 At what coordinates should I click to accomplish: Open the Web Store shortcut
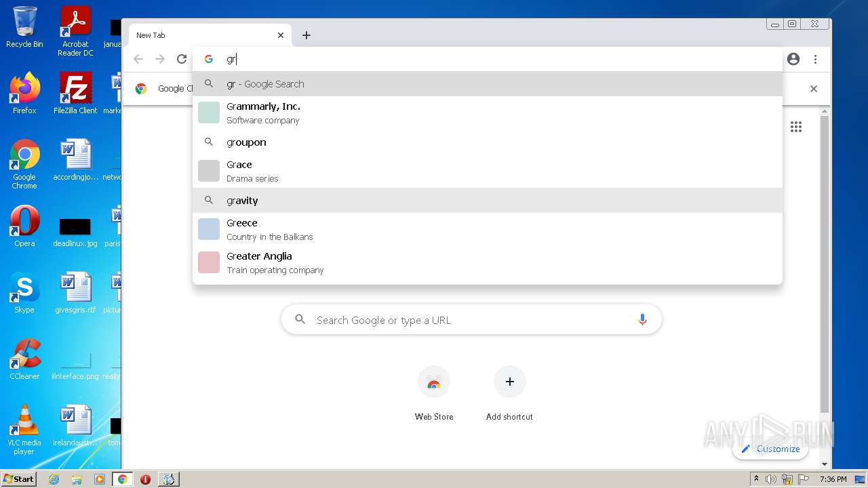[x=434, y=394]
